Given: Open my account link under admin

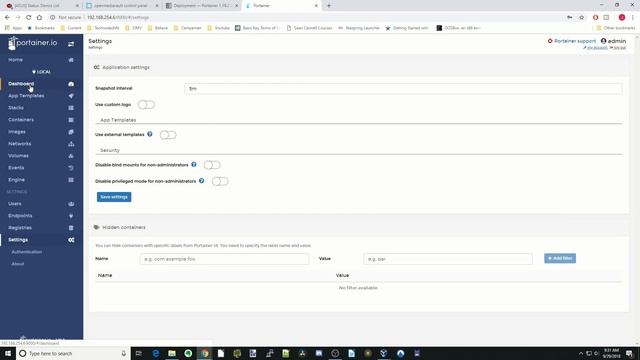Looking at the screenshot, I should point(595,48).
